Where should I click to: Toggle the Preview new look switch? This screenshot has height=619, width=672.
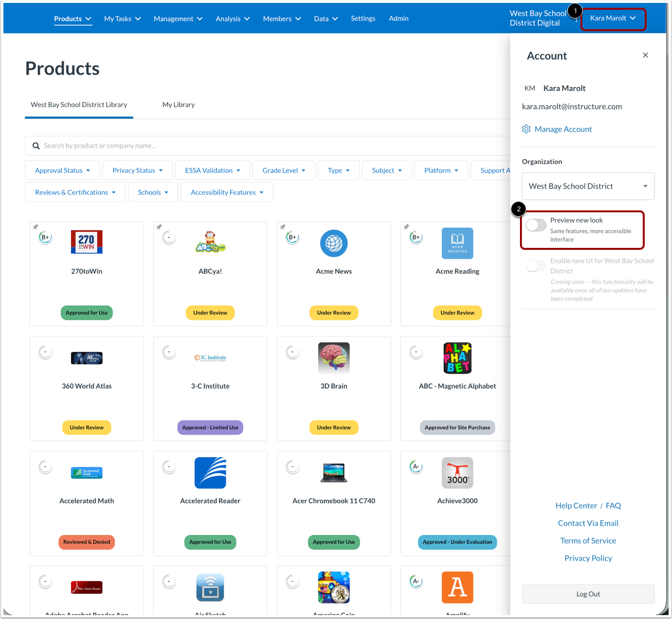point(536,225)
